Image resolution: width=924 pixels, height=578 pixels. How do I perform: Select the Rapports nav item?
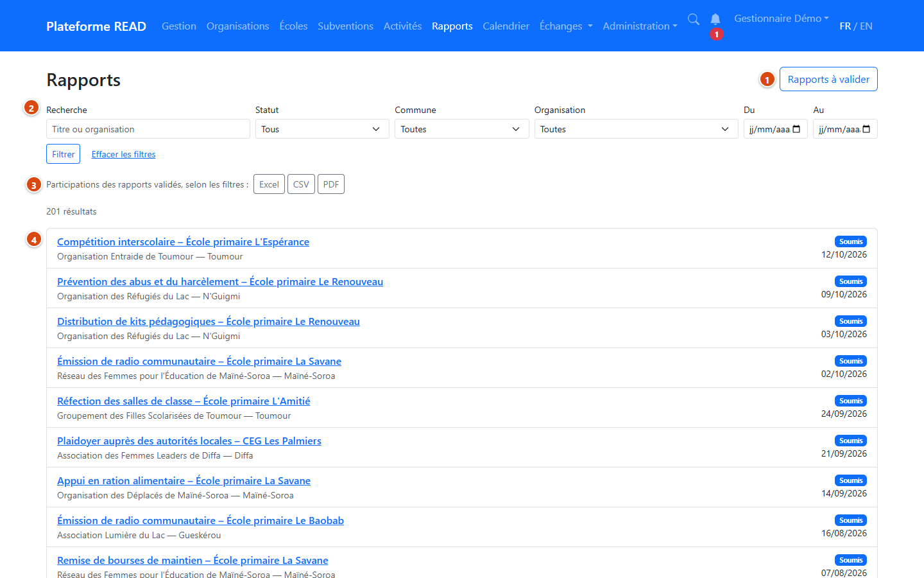pyautogui.click(x=452, y=26)
